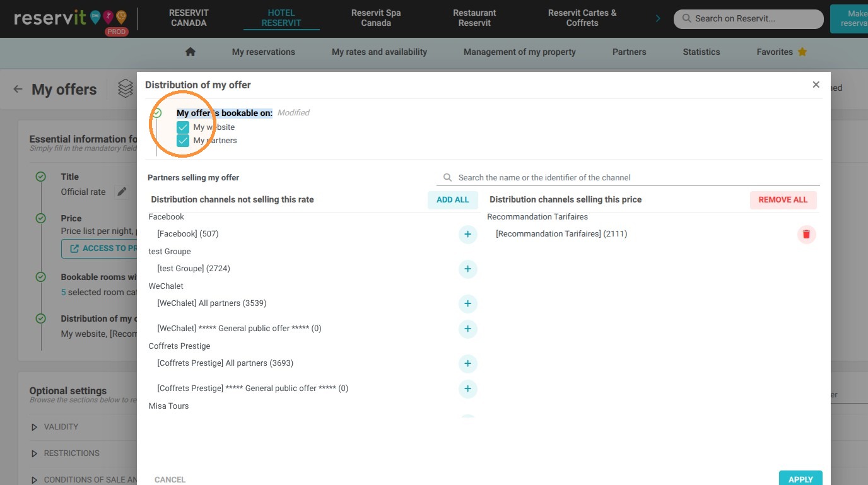
Task: Click the ADD ALL button
Action: 453,200
